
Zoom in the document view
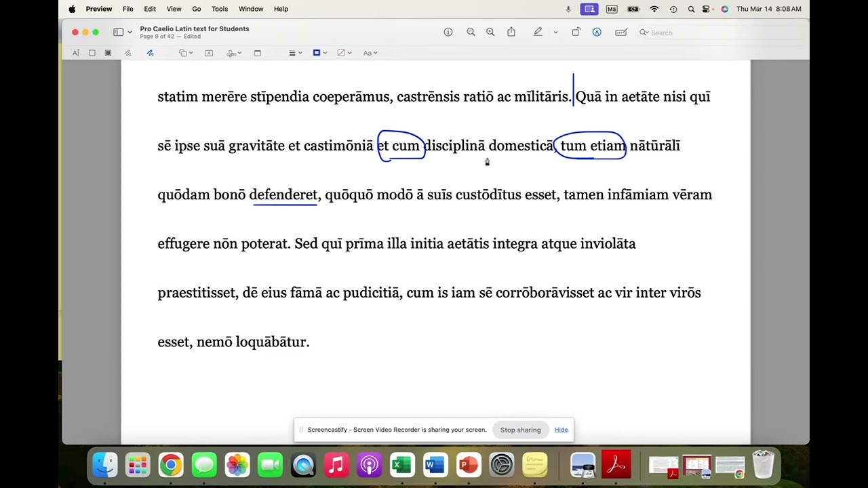point(490,32)
